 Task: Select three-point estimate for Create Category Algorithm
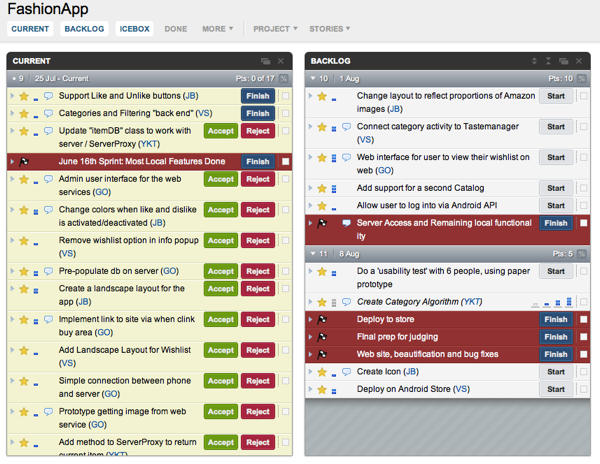tap(569, 302)
